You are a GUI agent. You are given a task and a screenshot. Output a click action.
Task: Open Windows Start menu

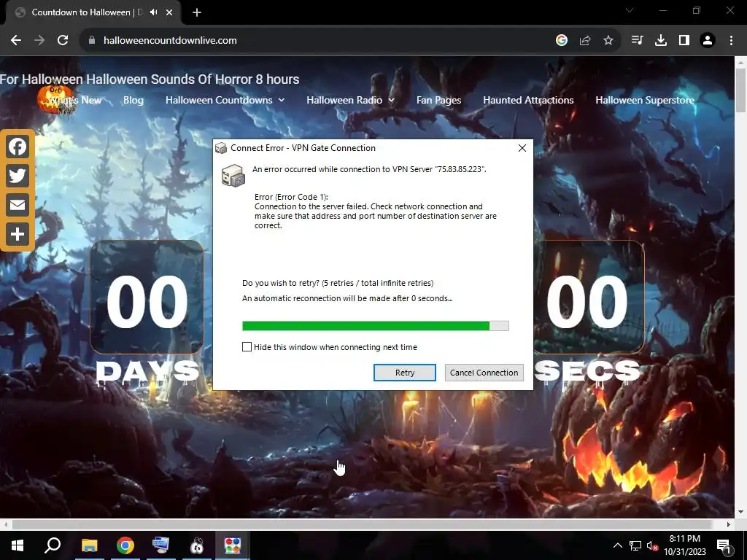pyautogui.click(x=18, y=545)
